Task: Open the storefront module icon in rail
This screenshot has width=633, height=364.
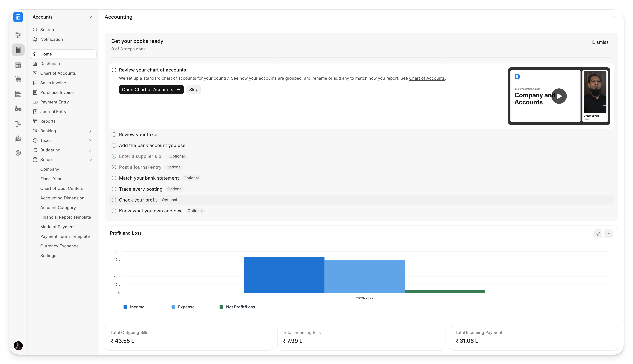Action: 18,65
